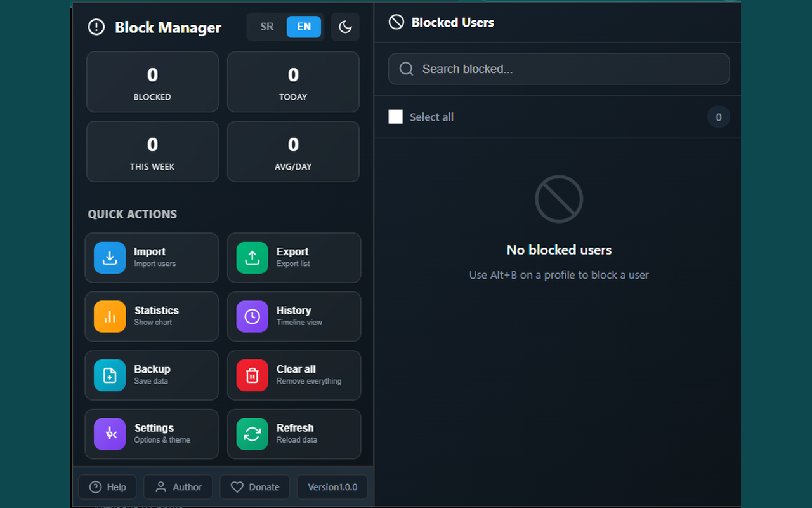Open the Donate option
Viewport: 812px width, 508px height.
pyautogui.click(x=254, y=486)
